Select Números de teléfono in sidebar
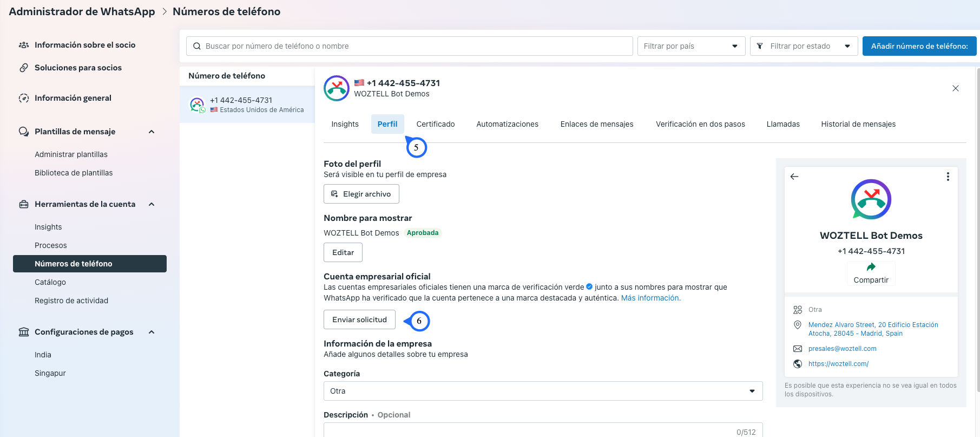Image resolution: width=980 pixels, height=437 pixels. 90,264
